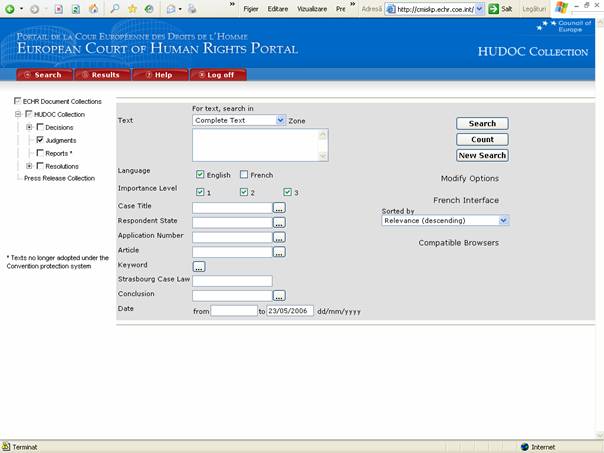604x453 pixels.
Task: Switch to the red Search tab
Action: pos(44,75)
